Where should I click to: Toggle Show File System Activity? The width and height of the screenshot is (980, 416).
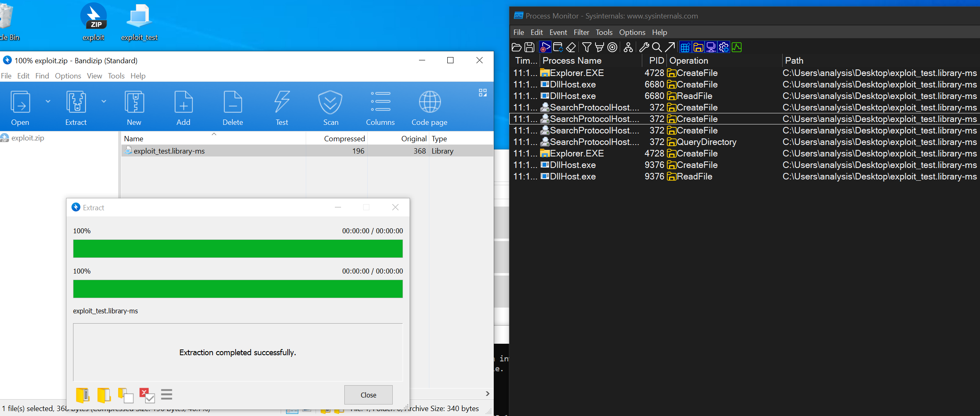coord(698,48)
